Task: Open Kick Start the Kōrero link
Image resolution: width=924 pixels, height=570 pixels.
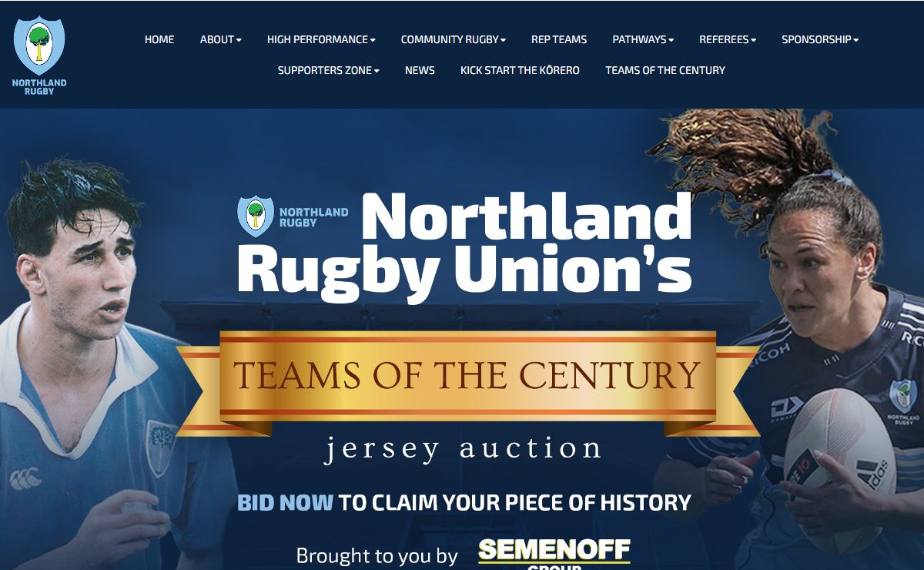Action: (x=520, y=70)
